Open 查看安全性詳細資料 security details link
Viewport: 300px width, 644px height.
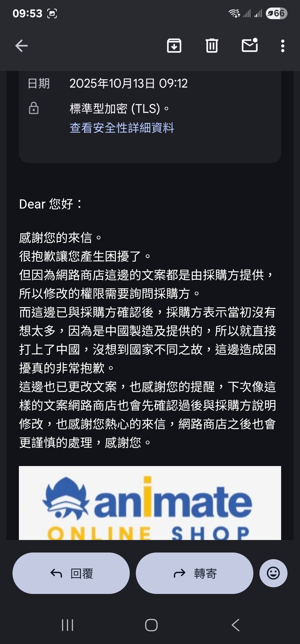point(122,128)
